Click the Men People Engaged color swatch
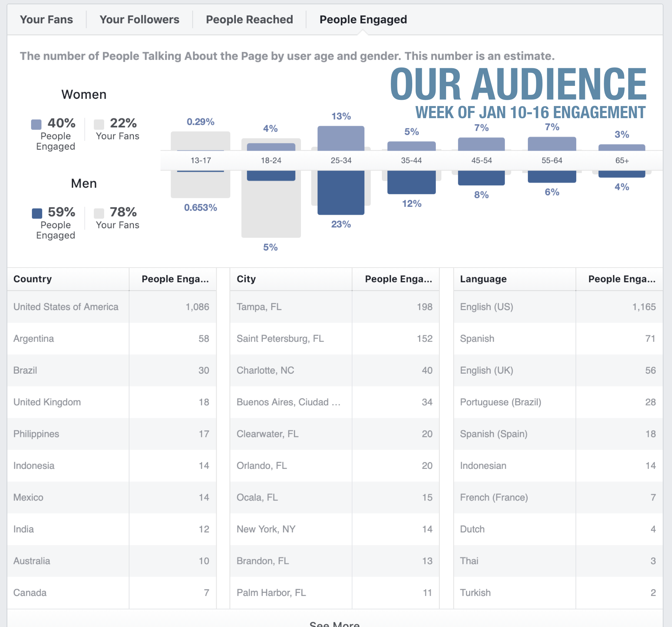This screenshot has width=672, height=627. click(37, 213)
